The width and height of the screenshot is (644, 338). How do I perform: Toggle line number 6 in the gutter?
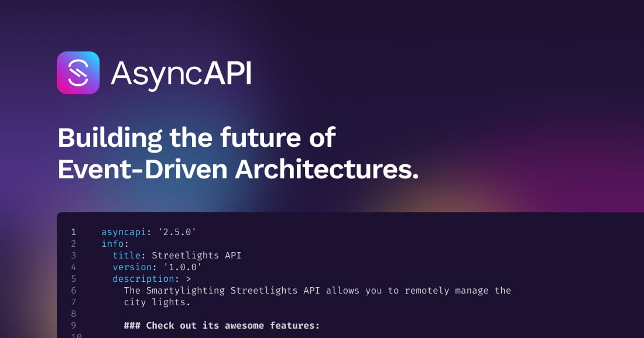coord(73,291)
